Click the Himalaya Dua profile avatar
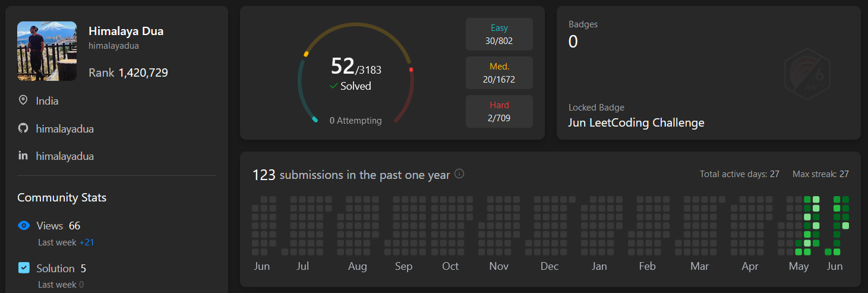The width and height of the screenshot is (868, 293). pos(47,51)
